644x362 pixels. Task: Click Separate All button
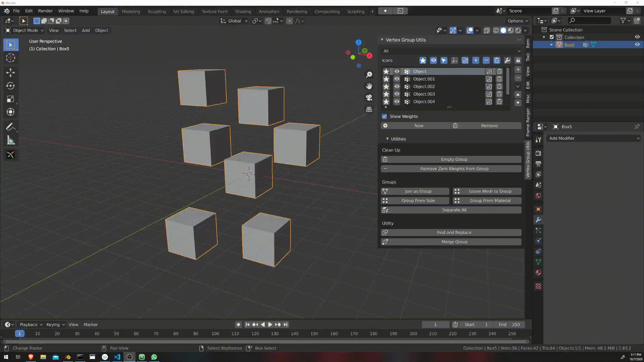coord(451,210)
